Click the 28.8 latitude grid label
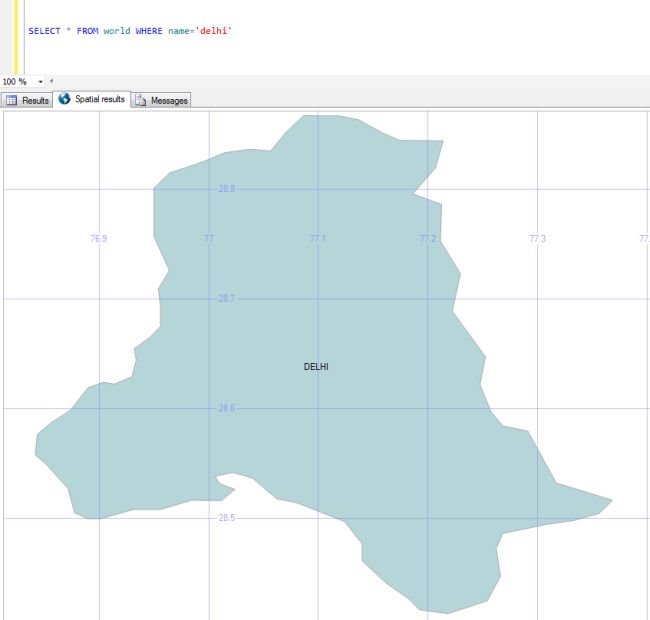 tap(227, 189)
